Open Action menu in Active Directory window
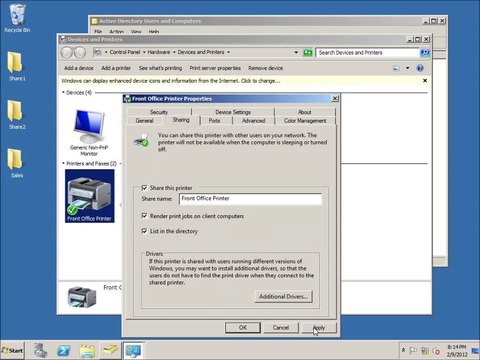The height and width of the screenshot is (360, 480). click(x=116, y=32)
